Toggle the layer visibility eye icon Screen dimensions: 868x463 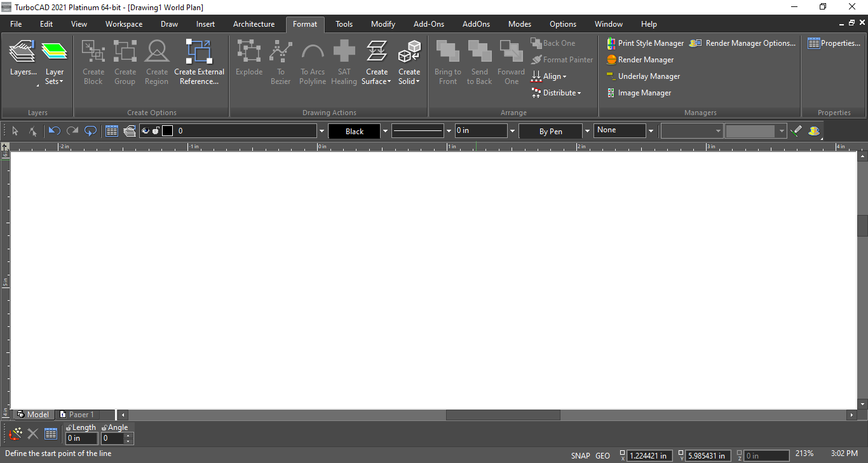tap(146, 131)
